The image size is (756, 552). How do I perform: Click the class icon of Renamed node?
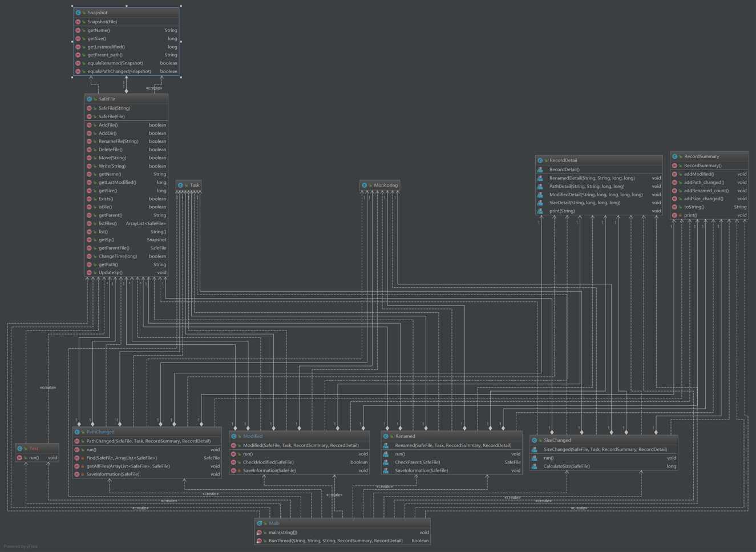click(386, 436)
